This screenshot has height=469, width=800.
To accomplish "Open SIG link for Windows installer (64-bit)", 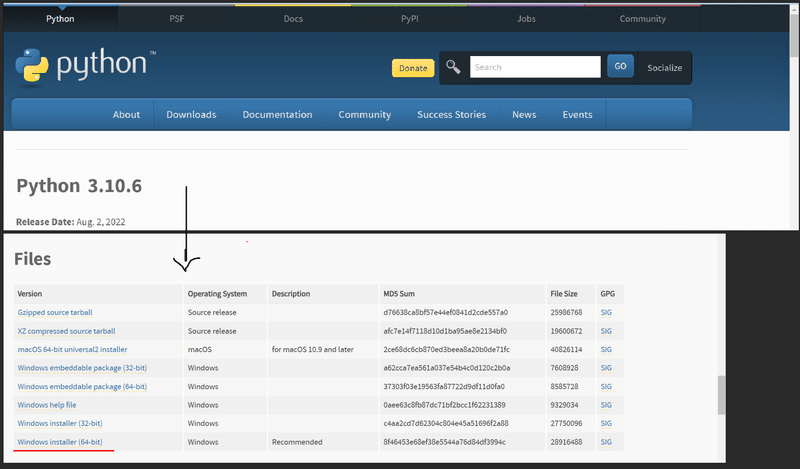I will (x=606, y=442).
